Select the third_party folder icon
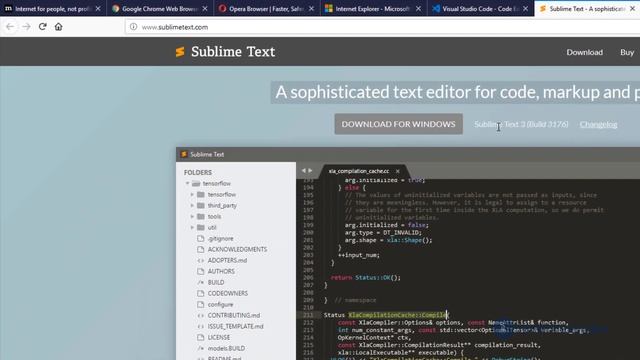Viewport: 640px width, 360px height. pos(201,206)
